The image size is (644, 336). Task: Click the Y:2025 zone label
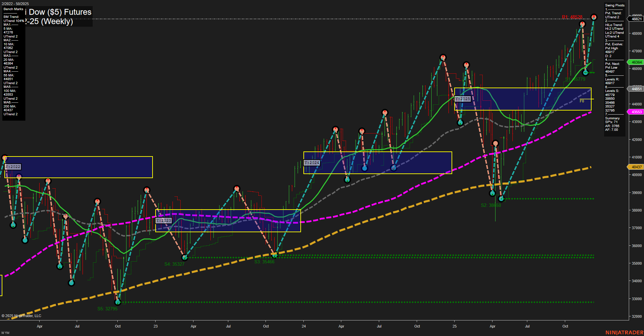coord(462,99)
